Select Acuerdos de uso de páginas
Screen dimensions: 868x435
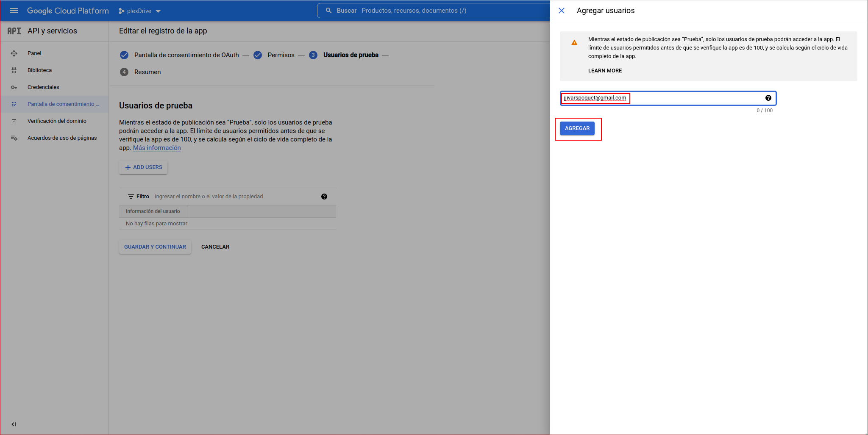[62, 138]
